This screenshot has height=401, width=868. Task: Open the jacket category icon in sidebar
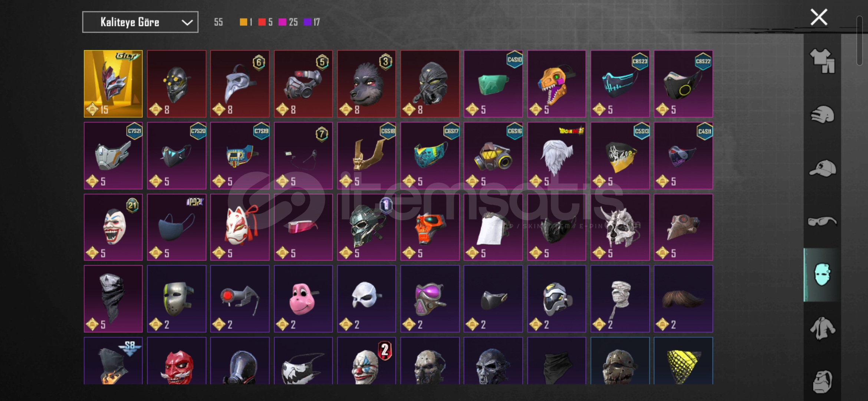click(x=822, y=328)
